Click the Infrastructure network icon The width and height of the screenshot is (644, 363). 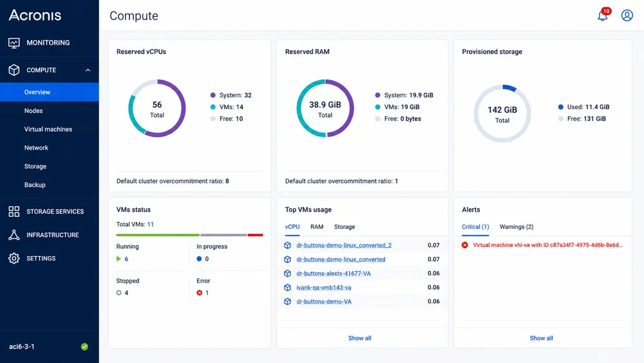pos(14,235)
